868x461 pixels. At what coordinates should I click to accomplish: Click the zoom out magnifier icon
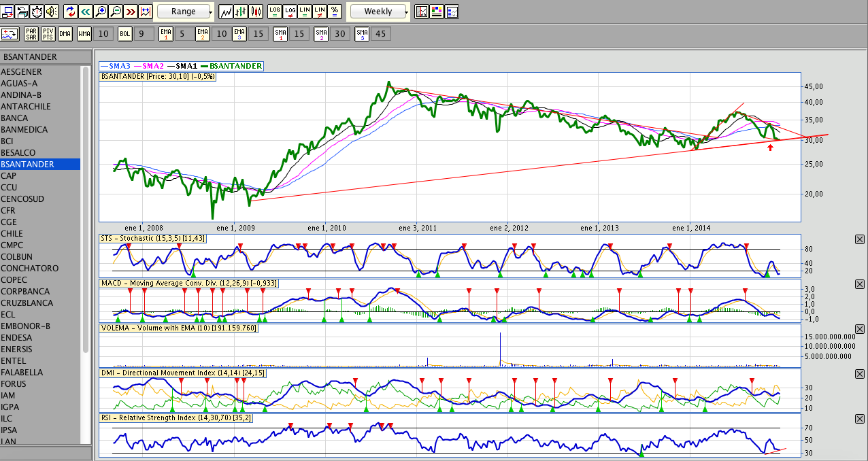pos(116,12)
